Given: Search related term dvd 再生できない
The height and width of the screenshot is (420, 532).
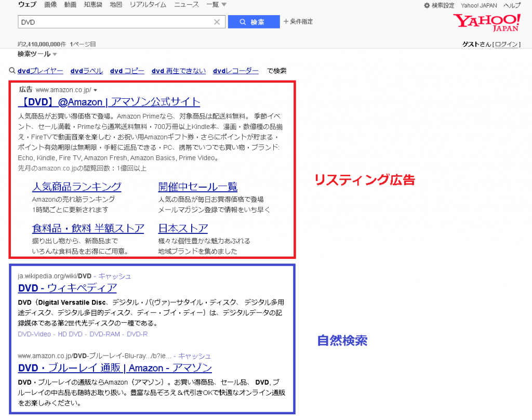Looking at the screenshot, I should [179, 71].
